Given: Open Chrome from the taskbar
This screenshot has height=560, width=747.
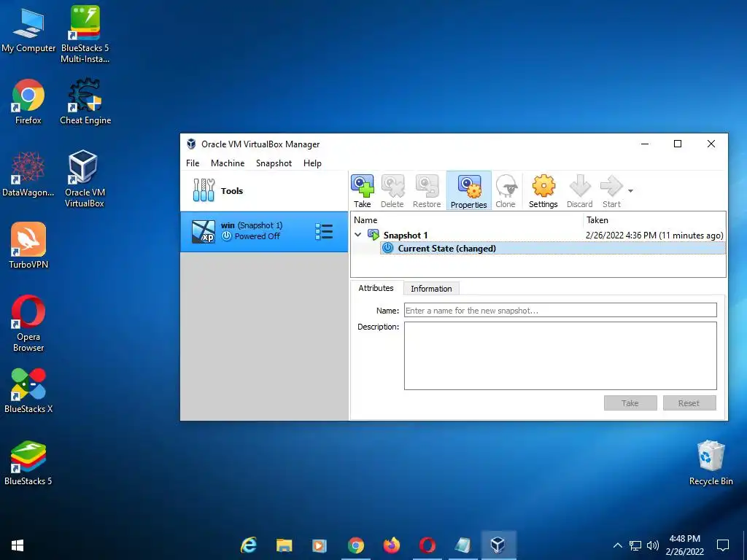Looking at the screenshot, I should pos(355,545).
